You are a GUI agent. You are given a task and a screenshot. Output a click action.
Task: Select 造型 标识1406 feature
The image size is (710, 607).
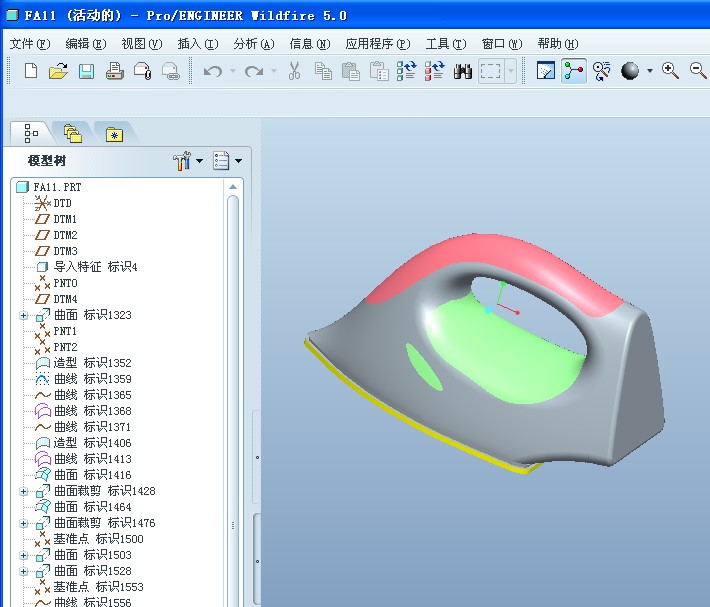click(x=83, y=443)
